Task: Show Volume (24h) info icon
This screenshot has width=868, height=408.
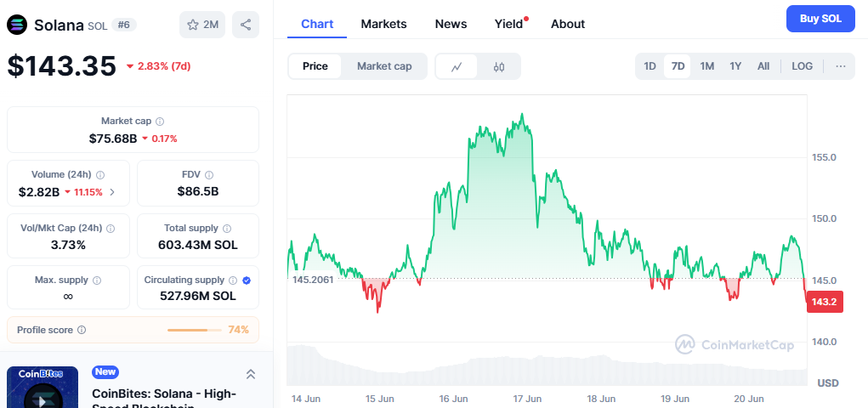Action: 100,175
